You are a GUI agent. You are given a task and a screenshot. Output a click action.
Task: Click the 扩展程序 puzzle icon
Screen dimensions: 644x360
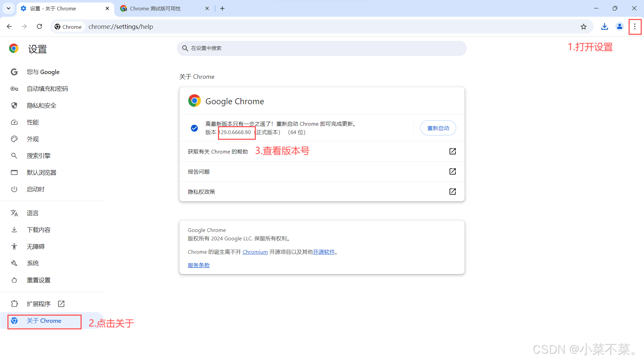tap(14, 304)
